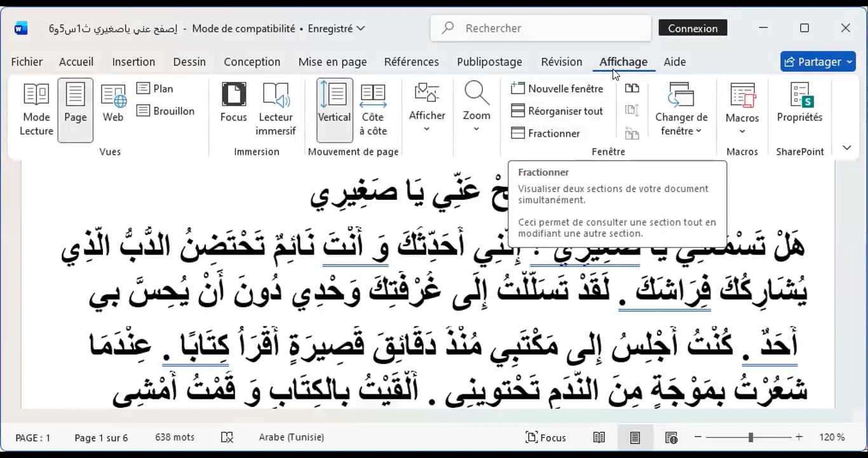The image size is (868, 458).
Task: Open the Mise en page tab
Action: tap(332, 62)
